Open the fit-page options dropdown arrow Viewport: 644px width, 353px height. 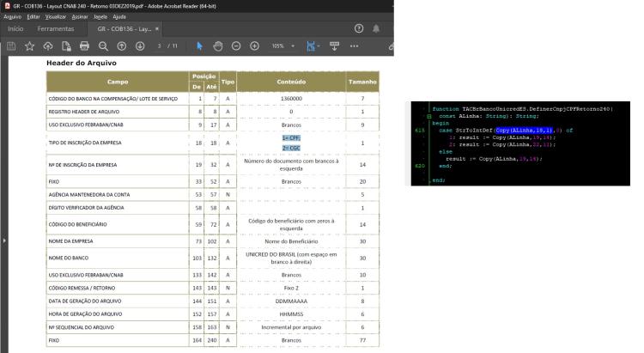(319, 46)
